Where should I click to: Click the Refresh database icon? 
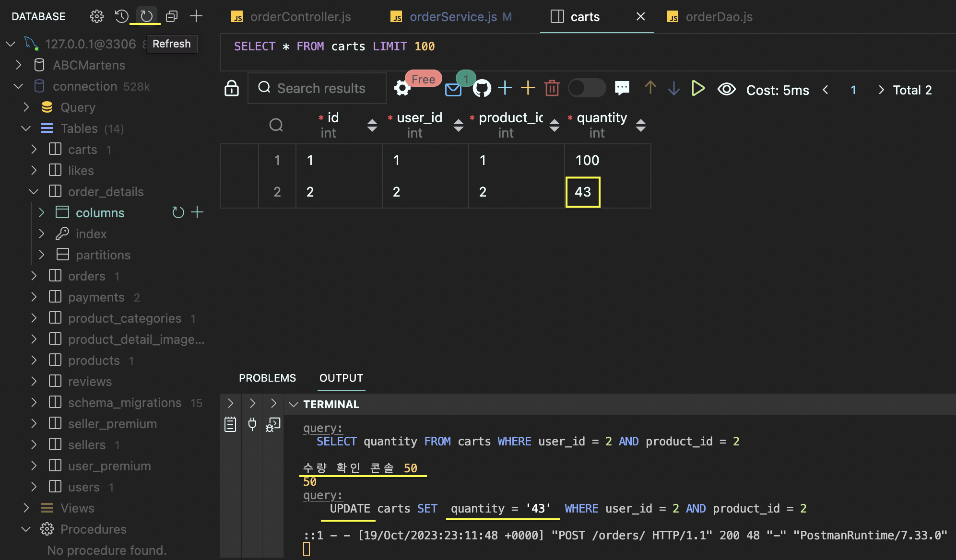pyautogui.click(x=147, y=16)
